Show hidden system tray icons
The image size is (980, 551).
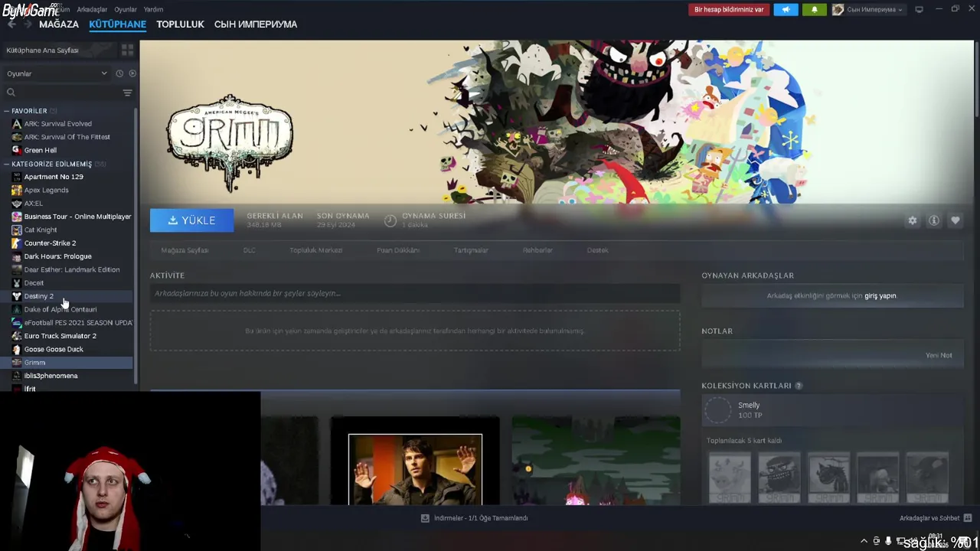[864, 541]
